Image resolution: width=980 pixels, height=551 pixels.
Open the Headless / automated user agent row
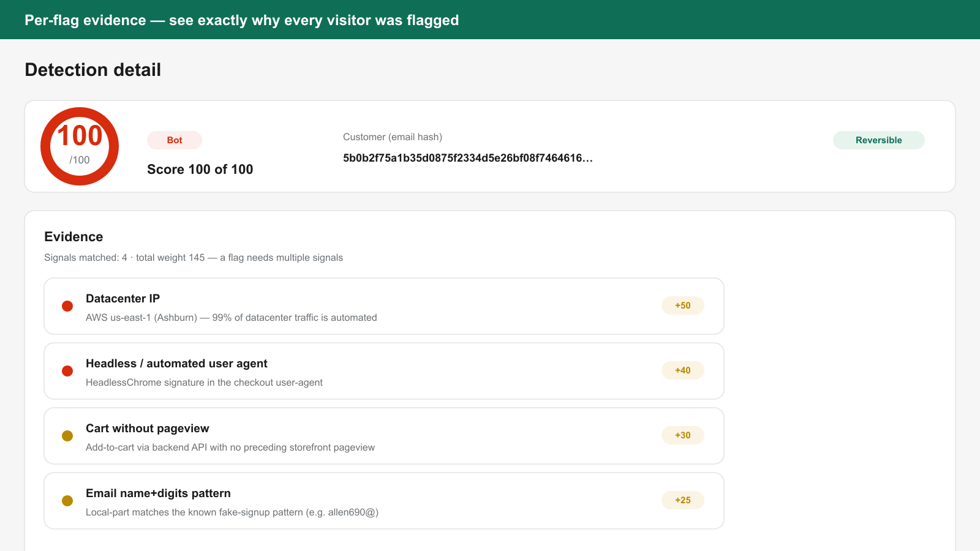pos(384,371)
